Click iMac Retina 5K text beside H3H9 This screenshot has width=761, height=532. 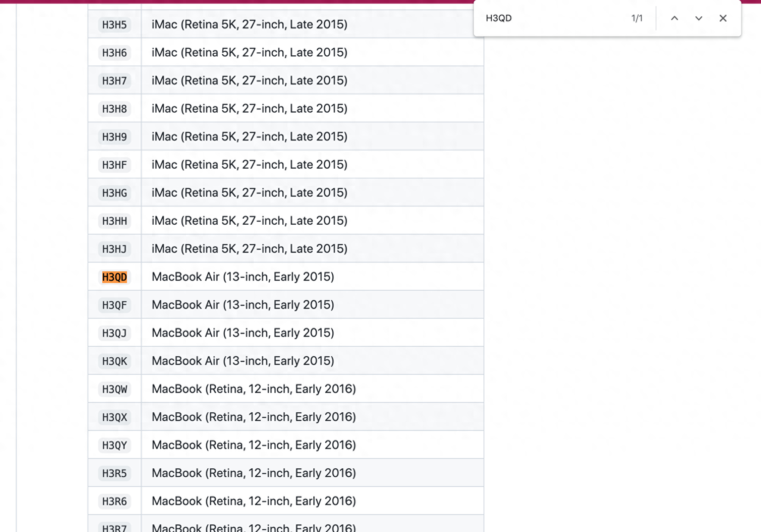tap(249, 136)
